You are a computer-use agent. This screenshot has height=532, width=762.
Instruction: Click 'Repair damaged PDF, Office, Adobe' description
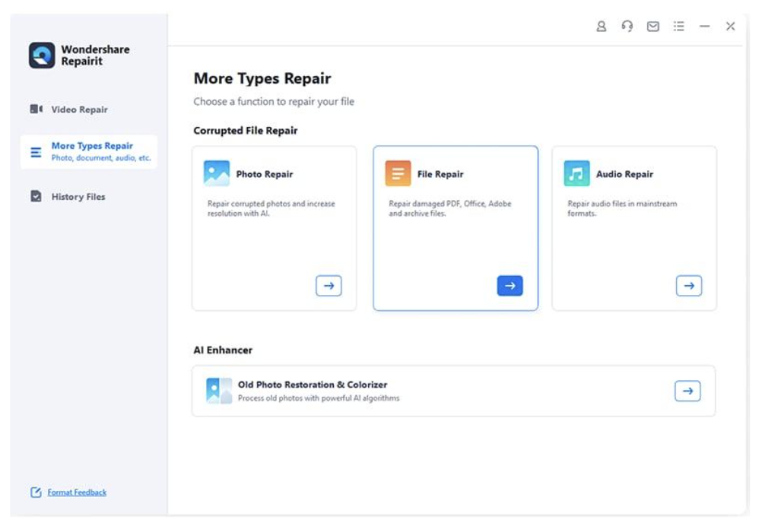450,208
